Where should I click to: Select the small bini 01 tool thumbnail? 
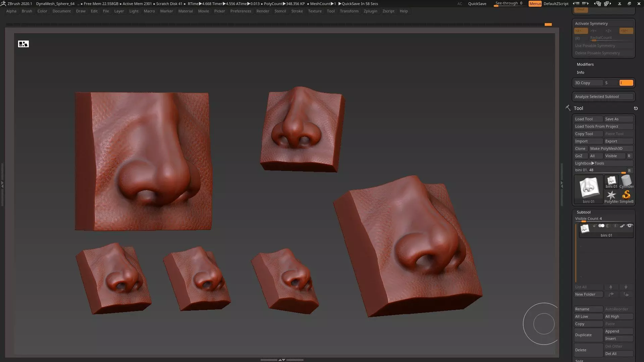click(611, 182)
